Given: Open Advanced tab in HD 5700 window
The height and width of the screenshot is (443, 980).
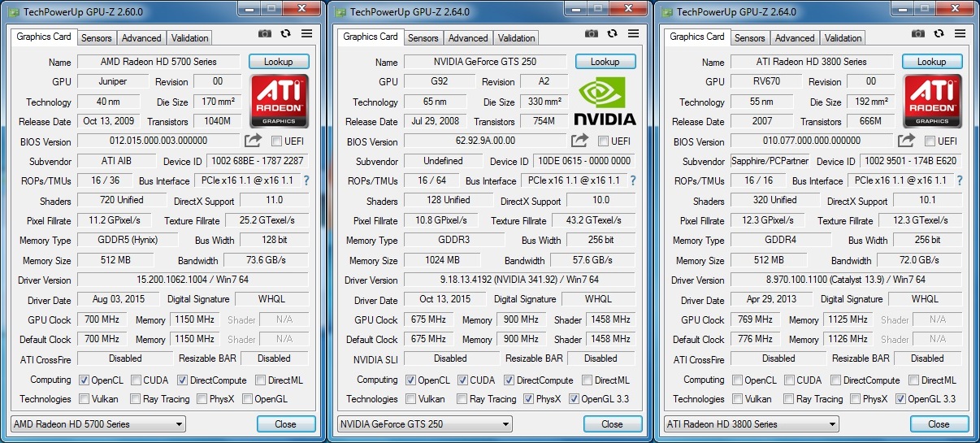Looking at the screenshot, I should point(141,38).
